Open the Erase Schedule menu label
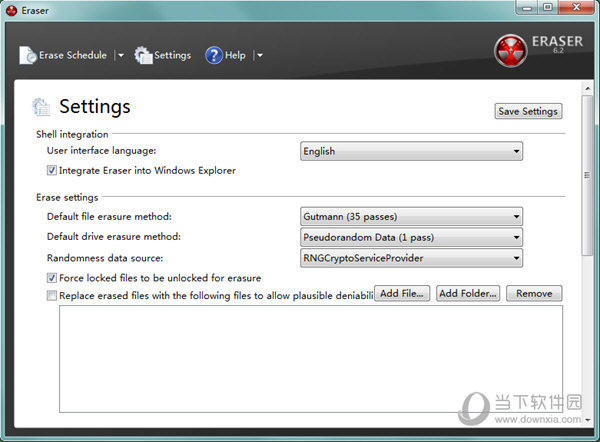The image size is (600, 442). [x=73, y=55]
